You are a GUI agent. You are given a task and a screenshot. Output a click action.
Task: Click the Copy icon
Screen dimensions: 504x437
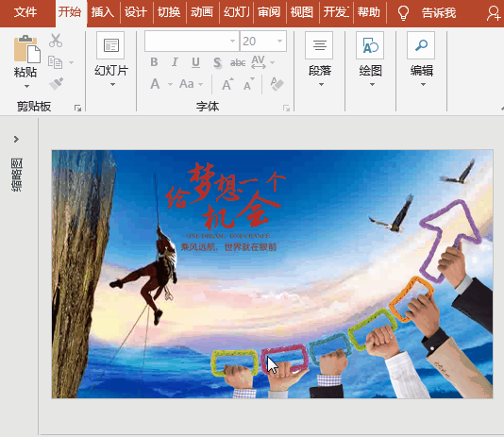pos(56,62)
